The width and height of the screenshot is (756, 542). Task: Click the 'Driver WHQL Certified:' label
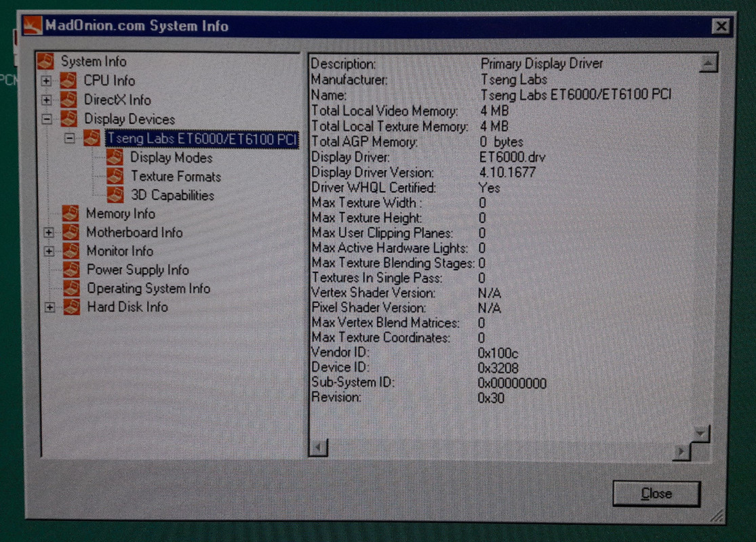pyautogui.click(x=374, y=188)
